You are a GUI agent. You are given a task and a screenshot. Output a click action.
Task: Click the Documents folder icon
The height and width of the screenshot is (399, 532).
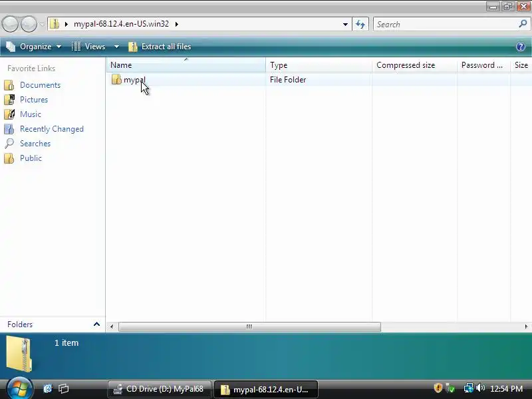[x=9, y=85]
